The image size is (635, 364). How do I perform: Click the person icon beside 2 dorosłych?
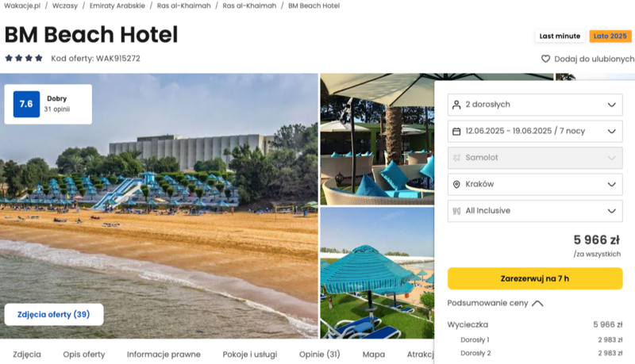click(x=456, y=105)
